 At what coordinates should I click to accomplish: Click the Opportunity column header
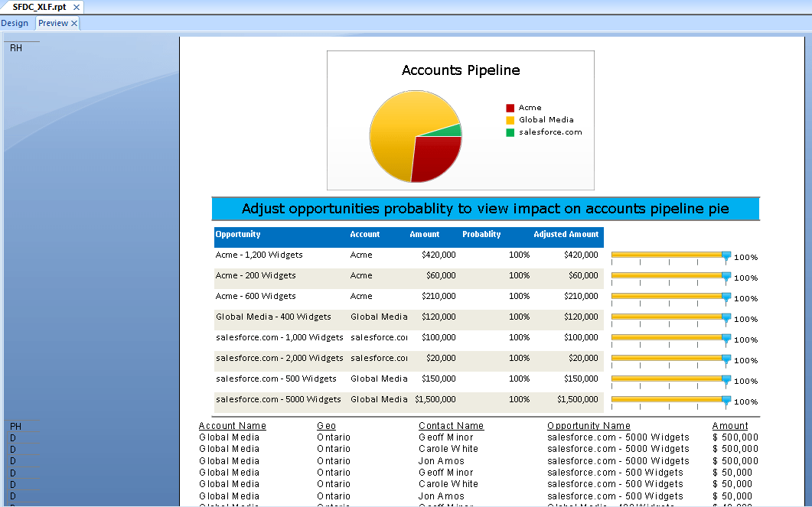pyautogui.click(x=238, y=234)
